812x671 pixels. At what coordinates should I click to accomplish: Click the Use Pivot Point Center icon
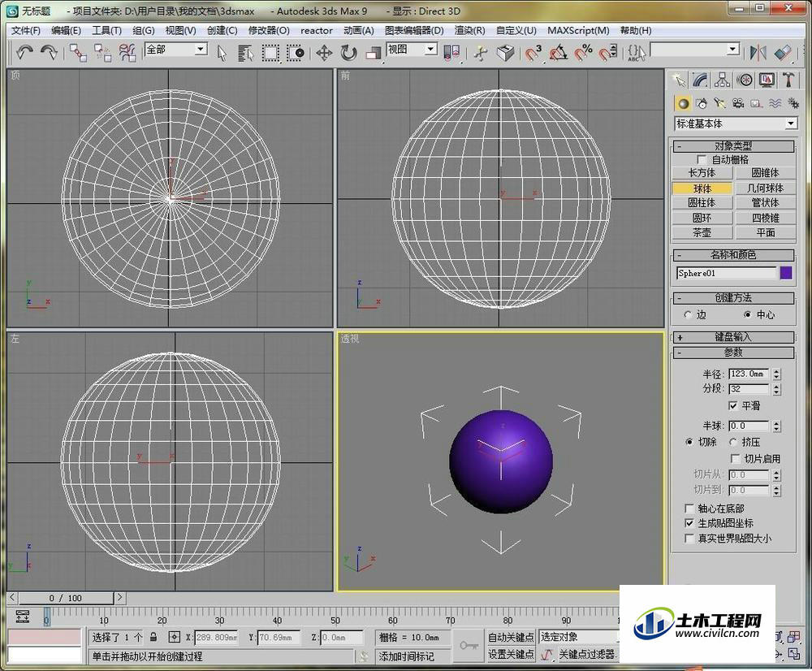pyautogui.click(x=451, y=53)
